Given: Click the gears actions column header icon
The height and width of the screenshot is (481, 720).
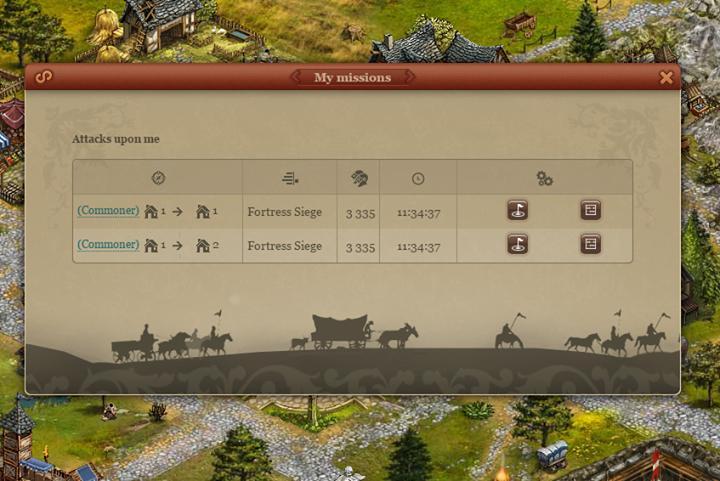Looking at the screenshot, I should pyautogui.click(x=545, y=179).
